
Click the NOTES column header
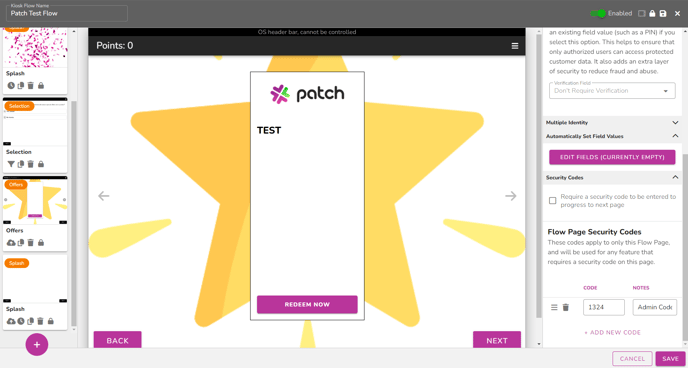click(641, 288)
